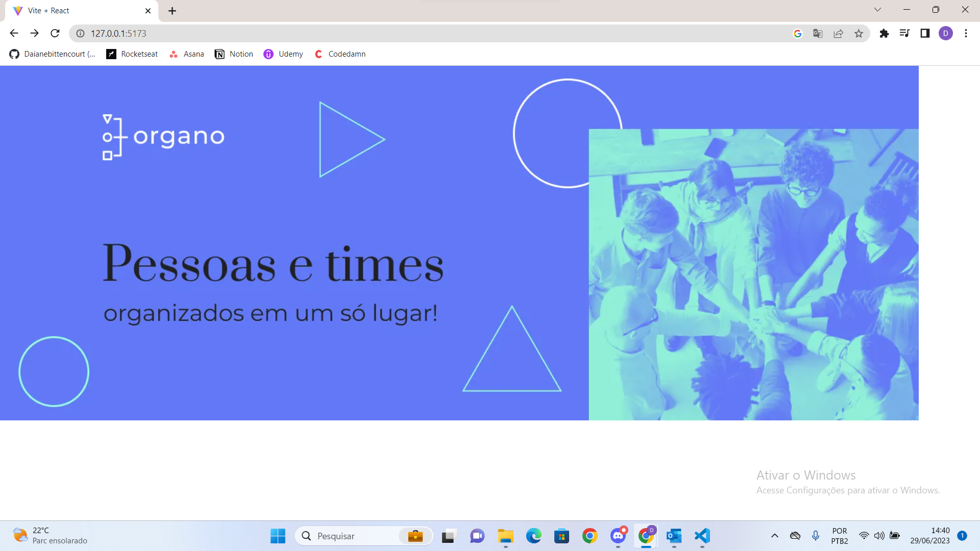The width and height of the screenshot is (980, 551).
Task: Bookmark this tab with star icon
Action: tap(859, 33)
